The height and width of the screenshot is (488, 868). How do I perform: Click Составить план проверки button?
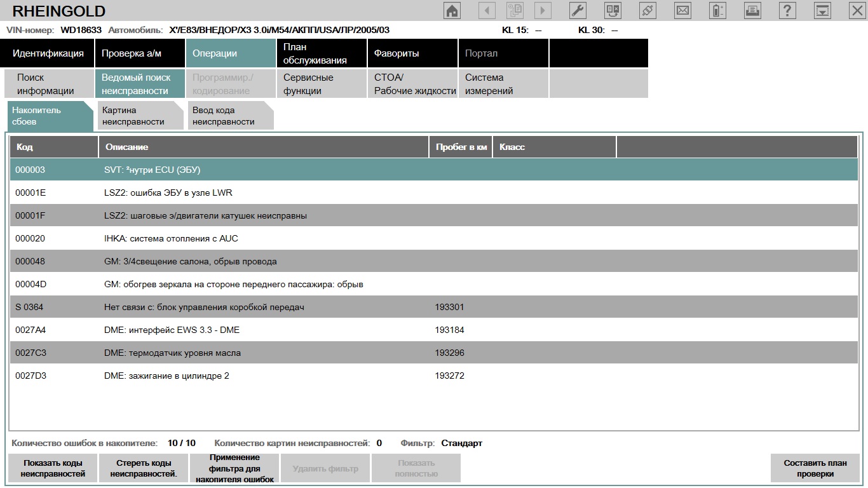pyautogui.click(x=815, y=468)
